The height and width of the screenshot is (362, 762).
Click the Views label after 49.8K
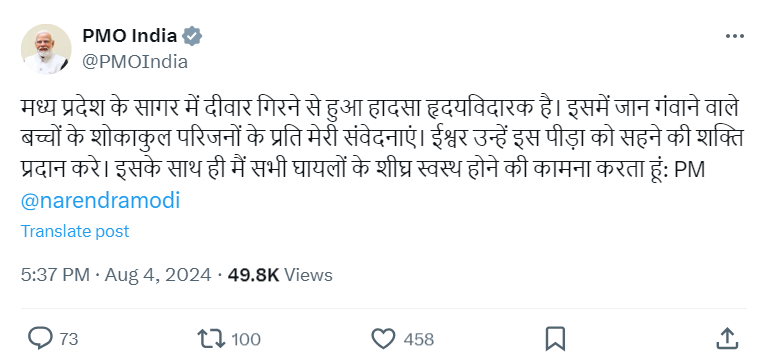(x=308, y=275)
